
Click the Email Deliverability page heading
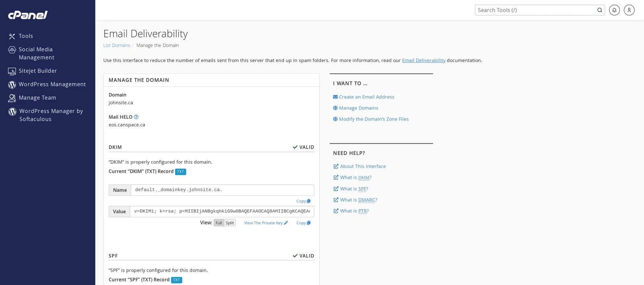(146, 34)
